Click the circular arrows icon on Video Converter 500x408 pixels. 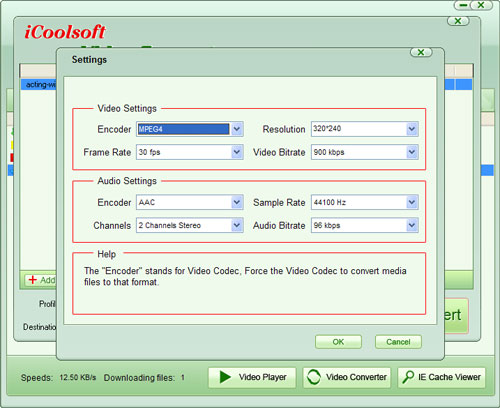click(314, 377)
